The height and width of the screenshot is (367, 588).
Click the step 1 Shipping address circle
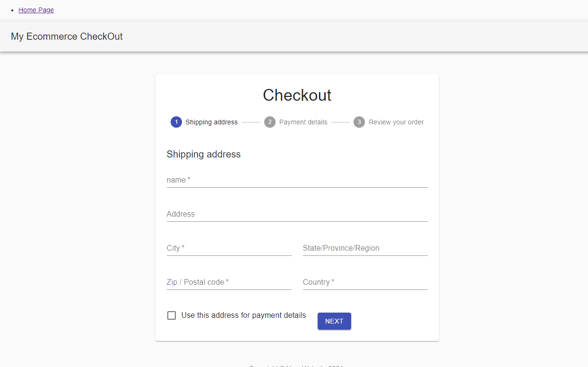(176, 122)
